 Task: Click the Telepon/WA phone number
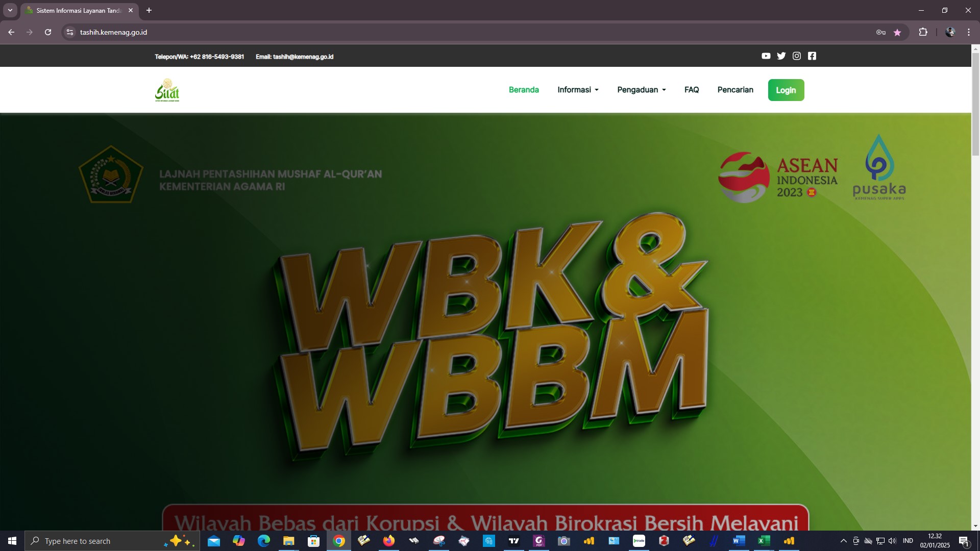coord(199,57)
